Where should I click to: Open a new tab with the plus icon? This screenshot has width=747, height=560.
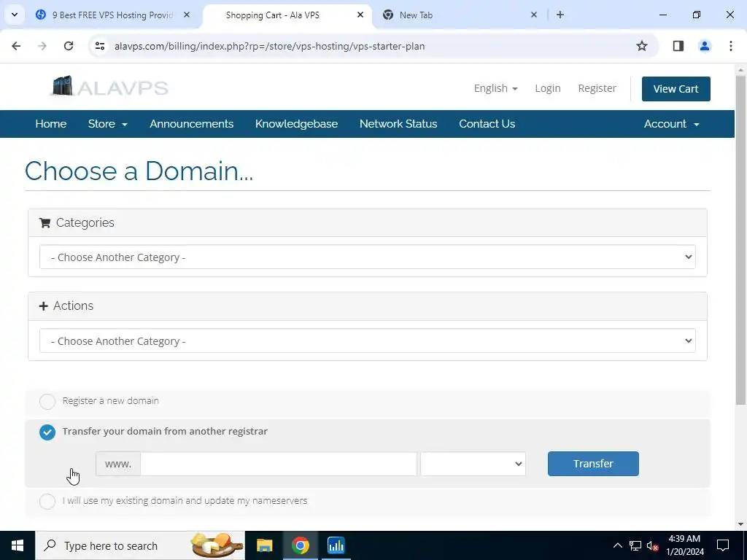pyautogui.click(x=560, y=15)
